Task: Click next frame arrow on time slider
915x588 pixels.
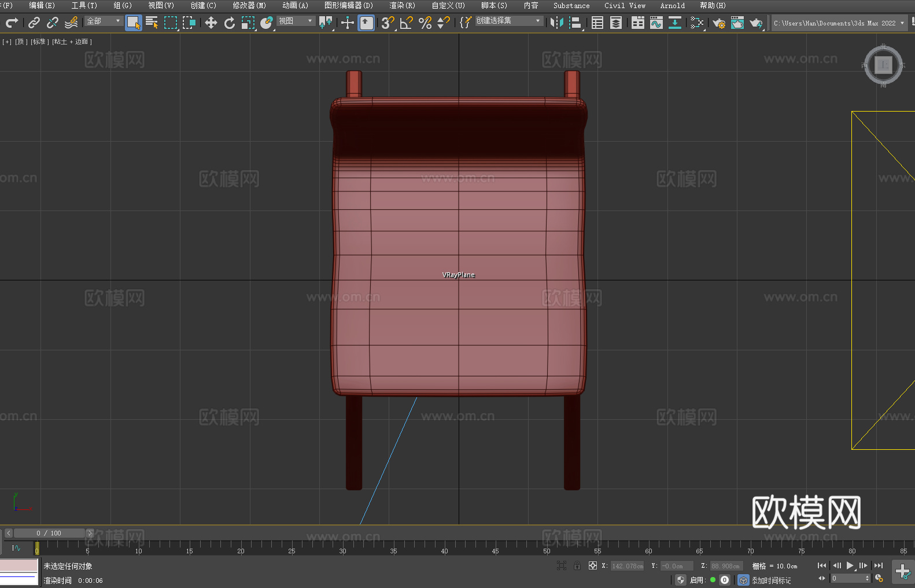Action: point(90,533)
